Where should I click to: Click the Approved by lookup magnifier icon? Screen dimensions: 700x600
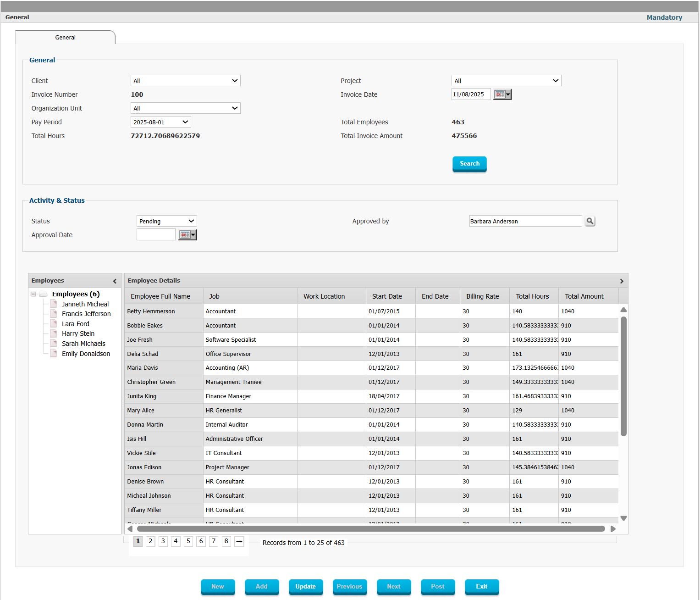[590, 221]
